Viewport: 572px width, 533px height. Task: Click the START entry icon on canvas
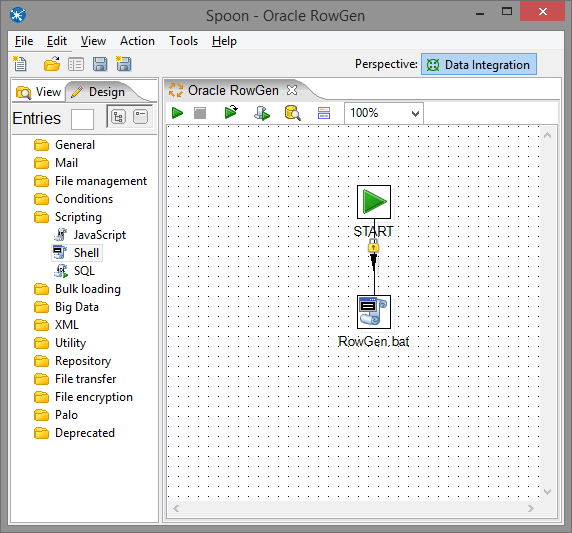374,202
